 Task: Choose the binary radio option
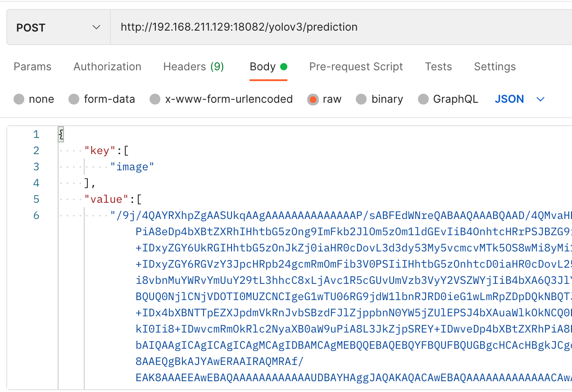pos(361,99)
